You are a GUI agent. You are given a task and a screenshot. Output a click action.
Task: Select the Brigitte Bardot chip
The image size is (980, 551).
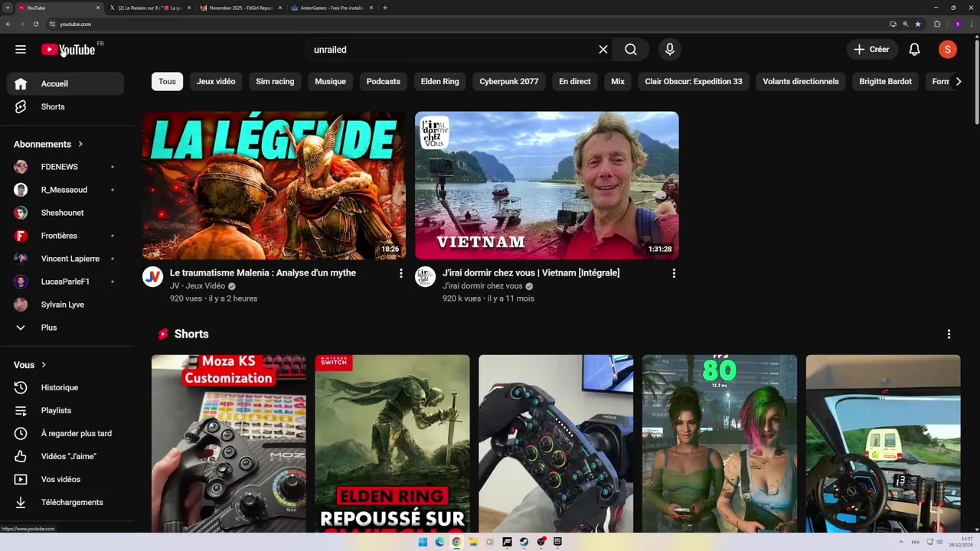pyautogui.click(x=886, y=81)
